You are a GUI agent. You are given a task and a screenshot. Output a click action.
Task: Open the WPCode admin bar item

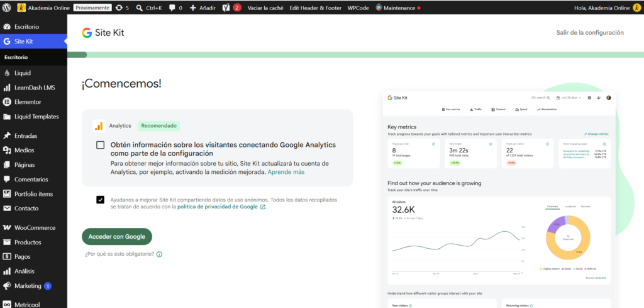click(x=358, y=8)
